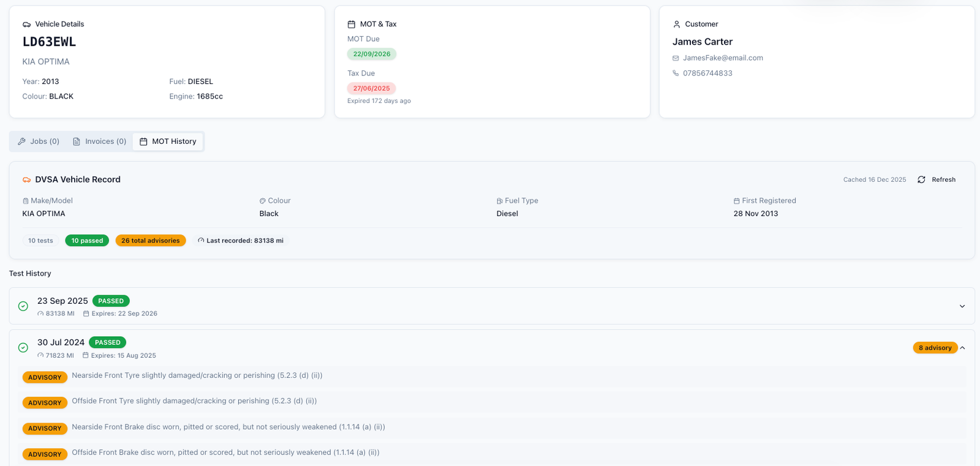The height and width of the screenshot is (466, 980).
Task: Click the calendar icon beside First Registered
Action: pos(737,201)
